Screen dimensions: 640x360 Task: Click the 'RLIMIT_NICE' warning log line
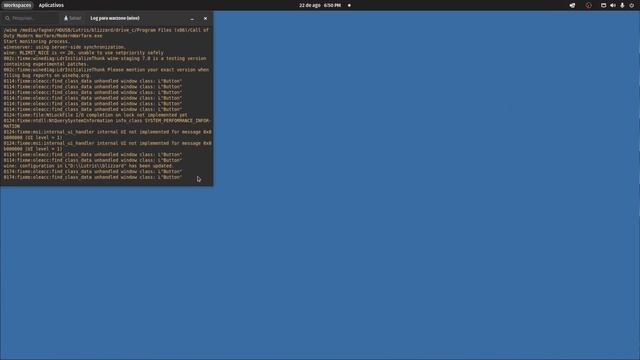84,53
